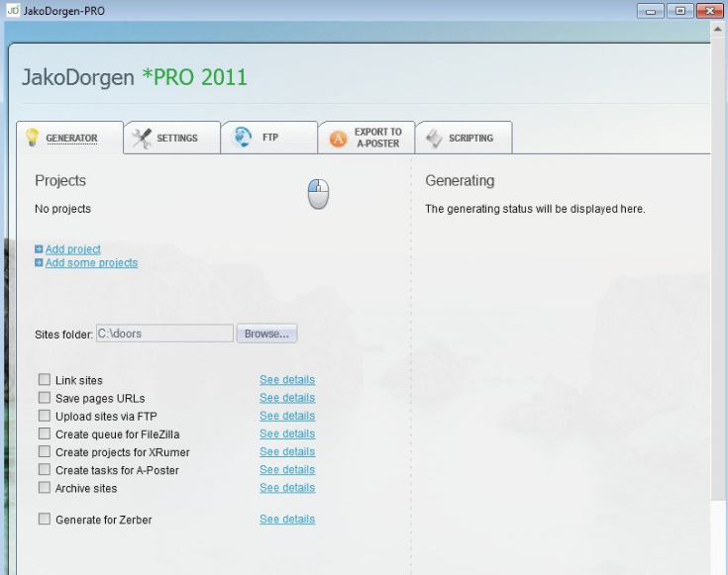Maximize the JakoDorgen-PRO window
The image size is (728, 575).
point(680,11)
